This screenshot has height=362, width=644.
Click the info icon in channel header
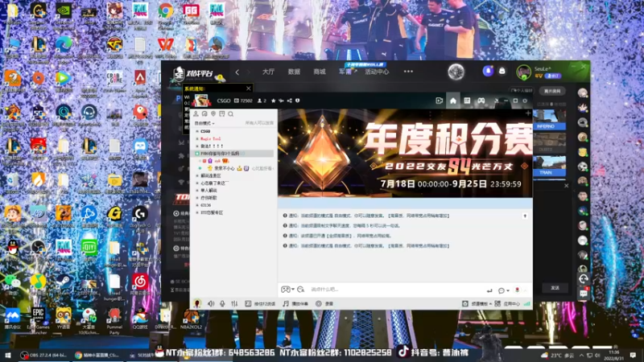click(297, 101)
